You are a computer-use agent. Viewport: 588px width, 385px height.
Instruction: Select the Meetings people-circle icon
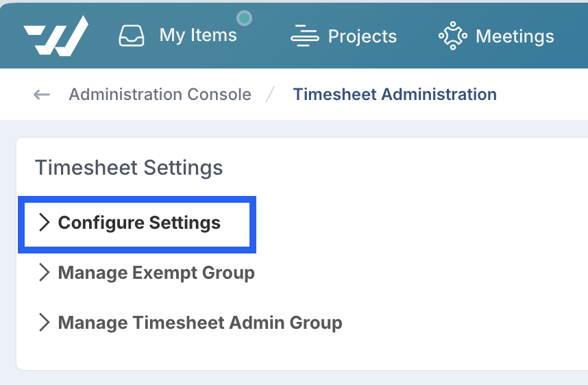[453, 36]
